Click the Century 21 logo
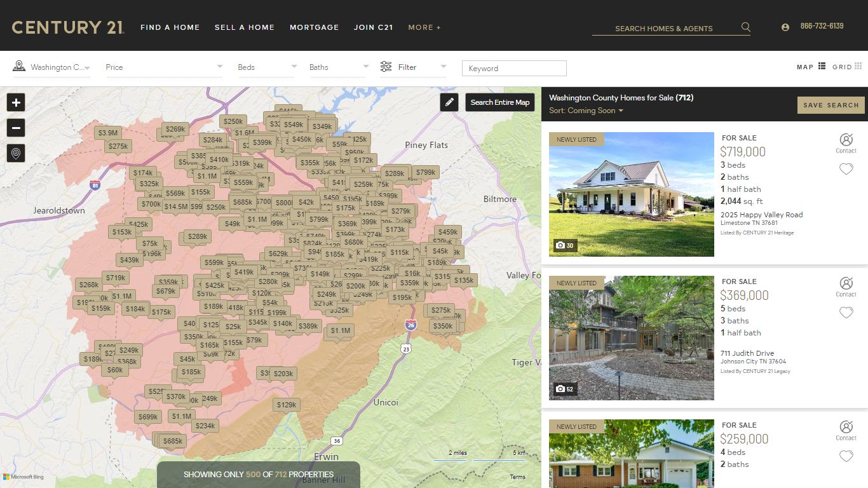 (x=67, y=27)
